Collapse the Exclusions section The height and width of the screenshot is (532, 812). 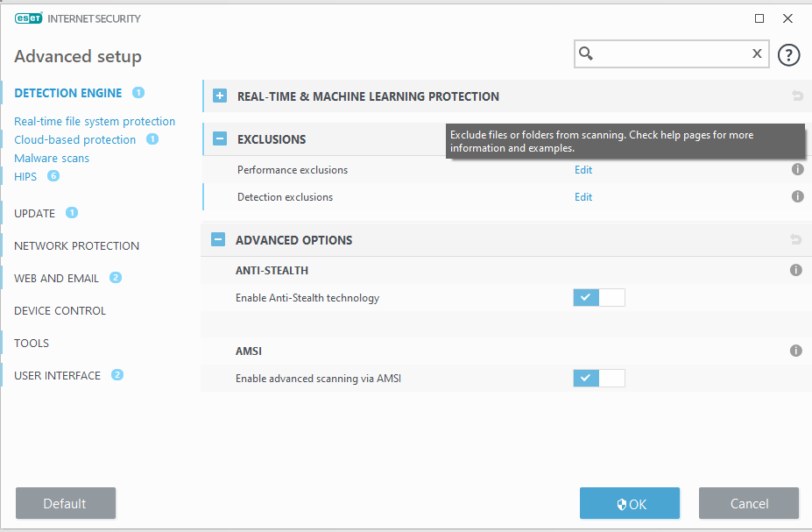[x=220, y=138]
